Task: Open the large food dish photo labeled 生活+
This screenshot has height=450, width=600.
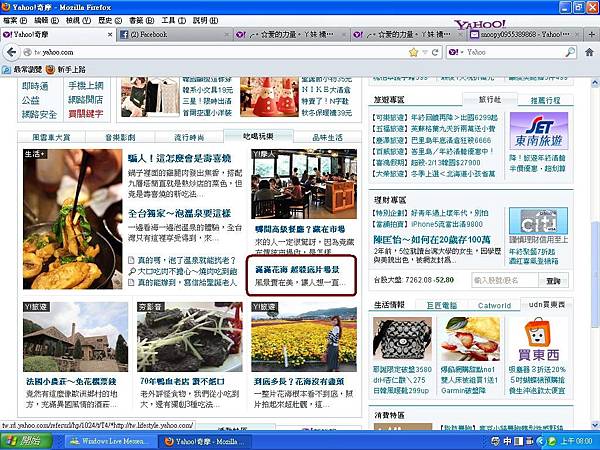Action: 73,219
